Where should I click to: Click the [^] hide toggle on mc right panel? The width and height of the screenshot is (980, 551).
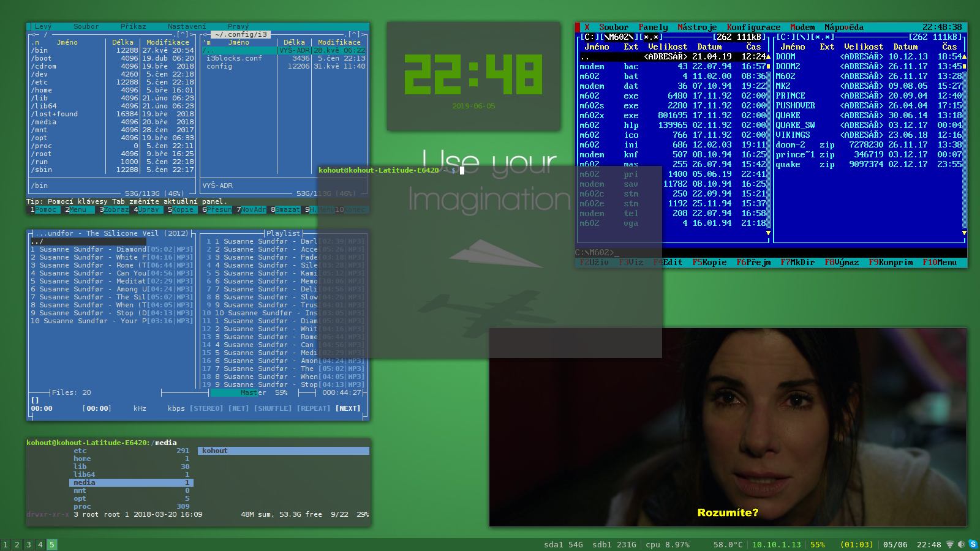coord(354,34)
